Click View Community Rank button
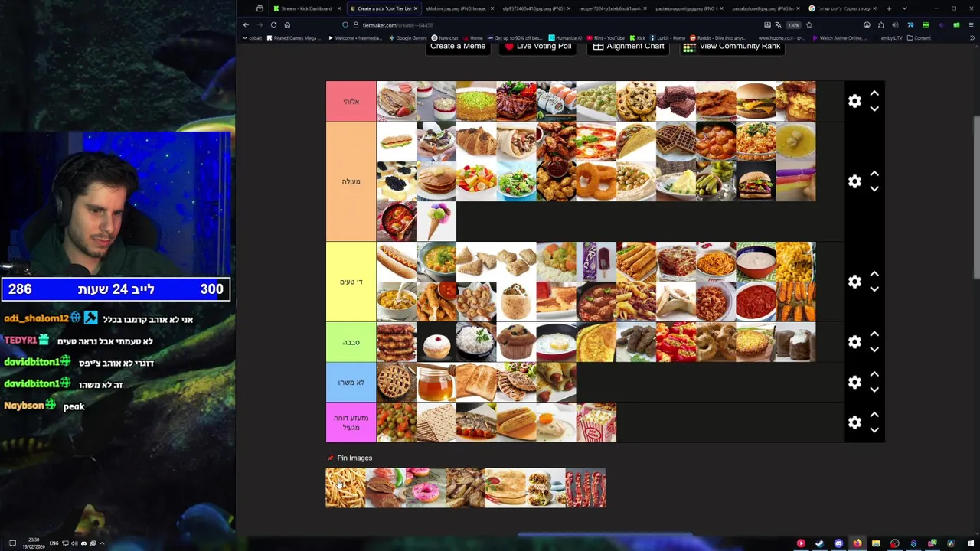The height and width of the screenshot is (551, 980). [x=732, y=47]
